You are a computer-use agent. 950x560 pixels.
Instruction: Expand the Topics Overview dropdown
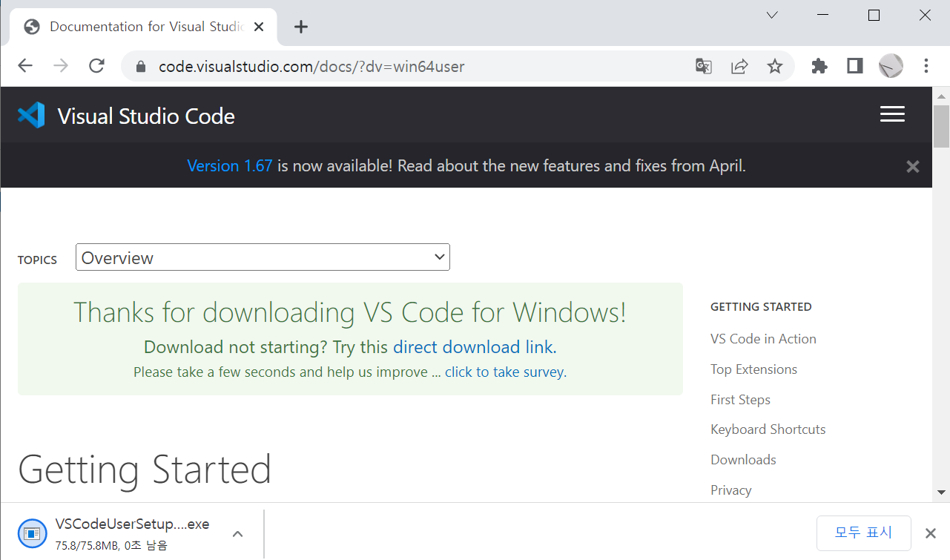pyautogui.click(x=263, y=257)
